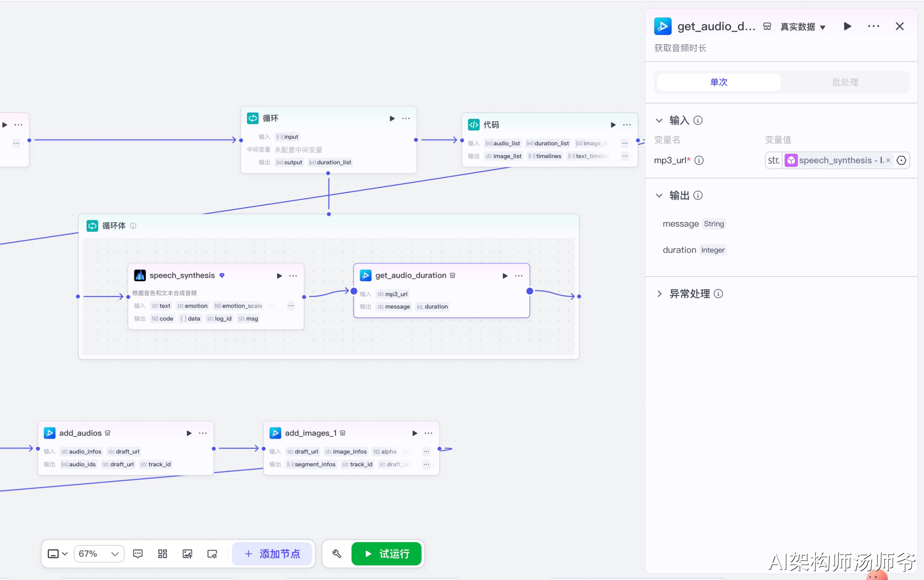Click the info icon next to 循环体
This screenshot has width=924, height=580.
[133, 226]
